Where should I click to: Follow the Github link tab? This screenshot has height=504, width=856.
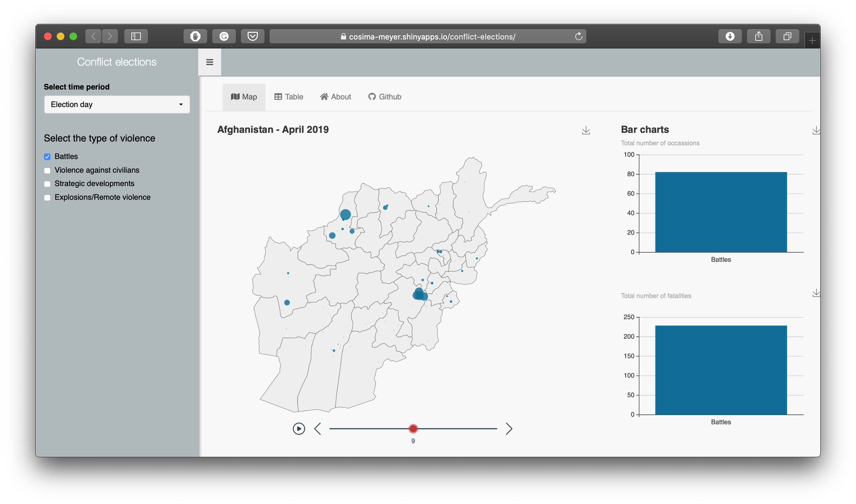tap(385, 97)
